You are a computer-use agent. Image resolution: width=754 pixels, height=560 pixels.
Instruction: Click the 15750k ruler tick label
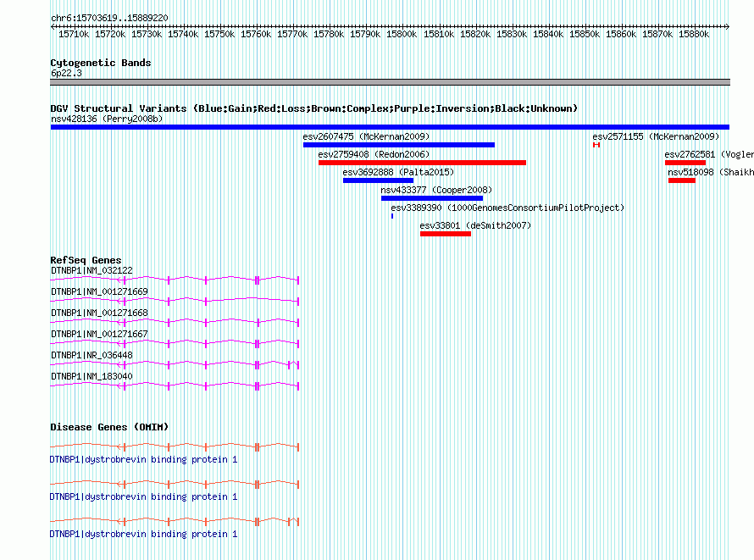click(x=219, y=34)
